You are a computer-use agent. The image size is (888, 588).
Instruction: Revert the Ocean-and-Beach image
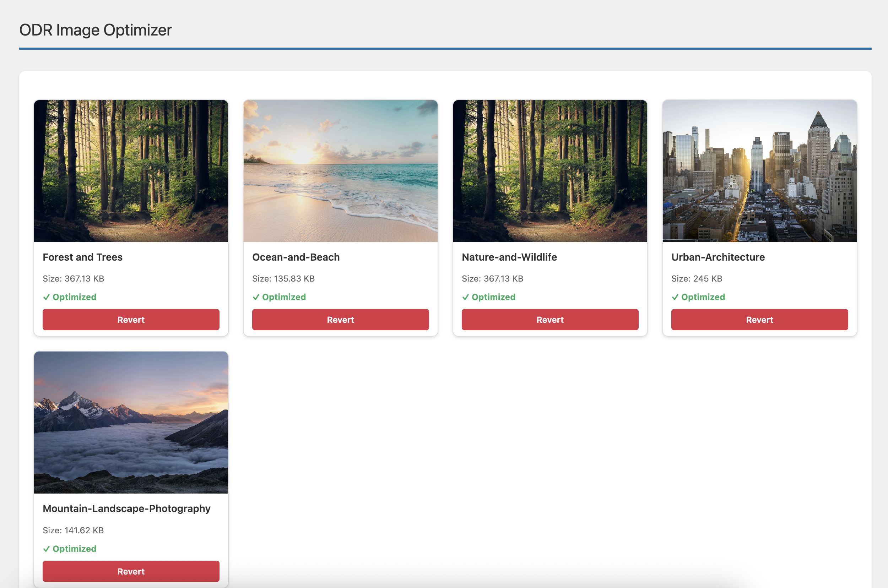(340, 320)
